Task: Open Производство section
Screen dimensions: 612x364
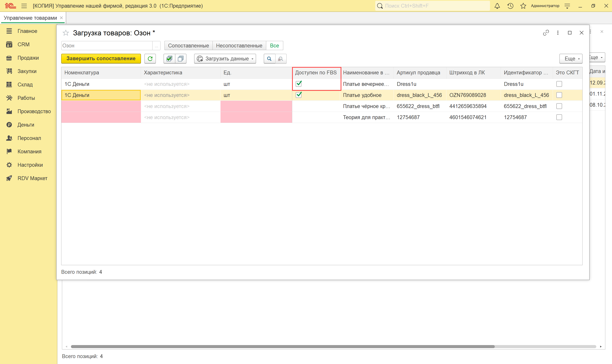Action: 34,111
